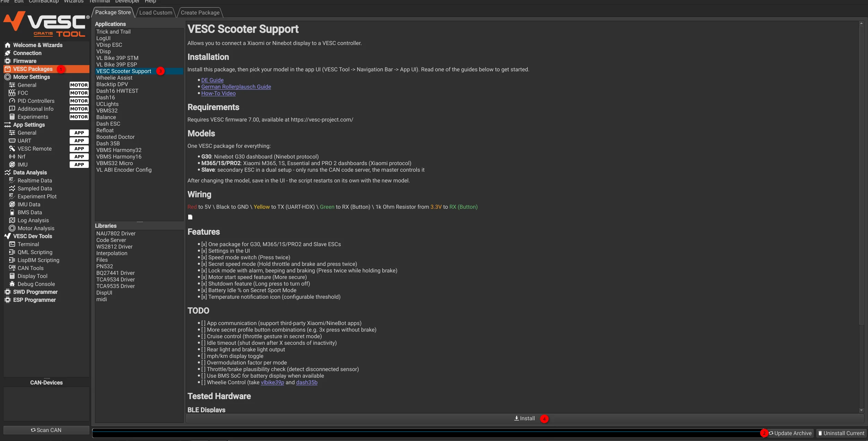Image resolution: width=868 pixels, height=441 pixels.
Task: Click the BMS Data battery icon
Action: point(12,213)
